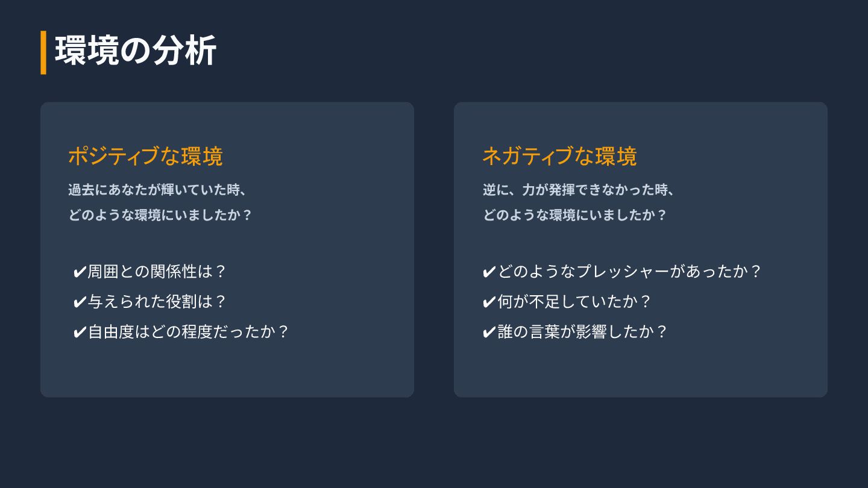The height and width of the screenshot is (488, 868).
Task: Click どのような環境にいましたか？ in the negative card
Action: point(574,215)
